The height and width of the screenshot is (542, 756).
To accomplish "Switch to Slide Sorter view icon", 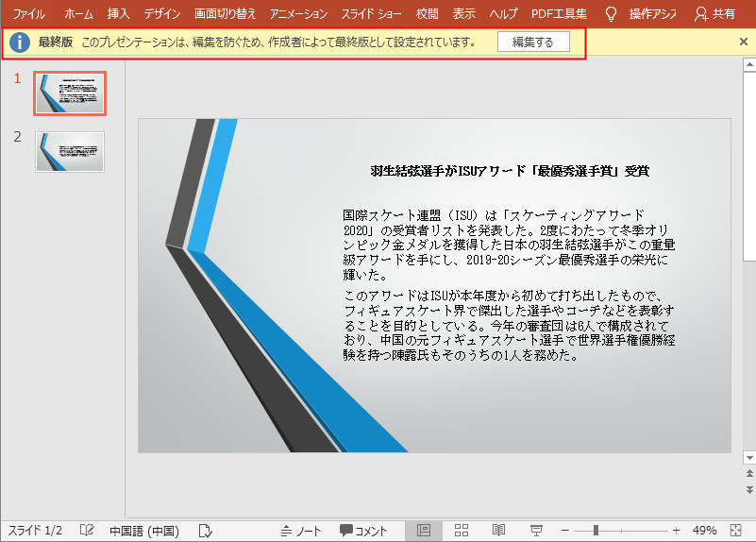I will (462, 531).
